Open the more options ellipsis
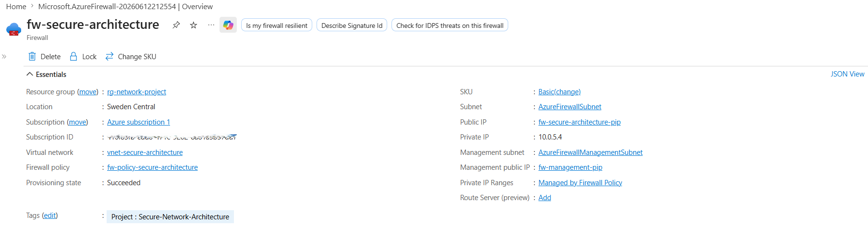The height and width of the screenshot is (228, 868). [211, 25]
